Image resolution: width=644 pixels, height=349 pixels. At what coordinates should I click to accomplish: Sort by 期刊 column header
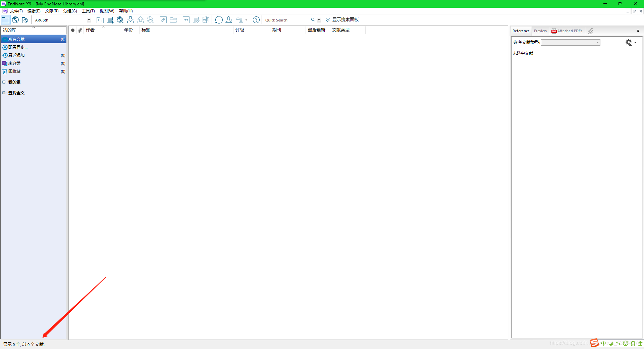coord(288,30)
